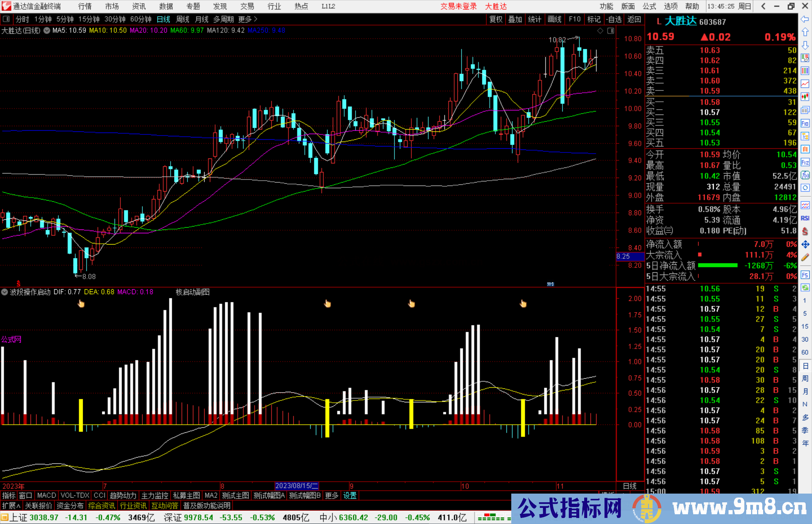Expand 更多 time period options

pos(248,19)
